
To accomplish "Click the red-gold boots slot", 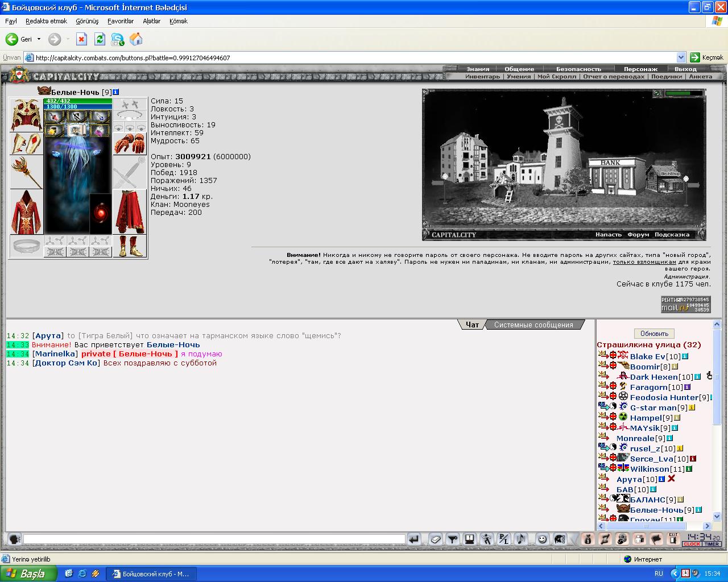I will click(x=129, y=246).
